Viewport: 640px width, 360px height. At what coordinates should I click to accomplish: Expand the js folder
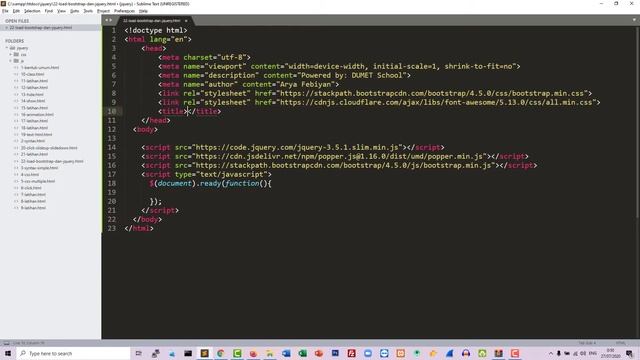[11, 61]
